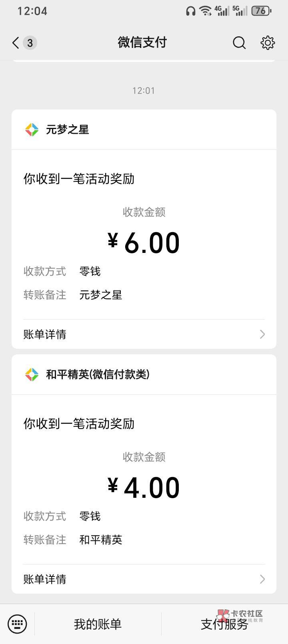
Task: Expand 账单详情 chevron for ¥4.00 reward
Action: point(262,579)
